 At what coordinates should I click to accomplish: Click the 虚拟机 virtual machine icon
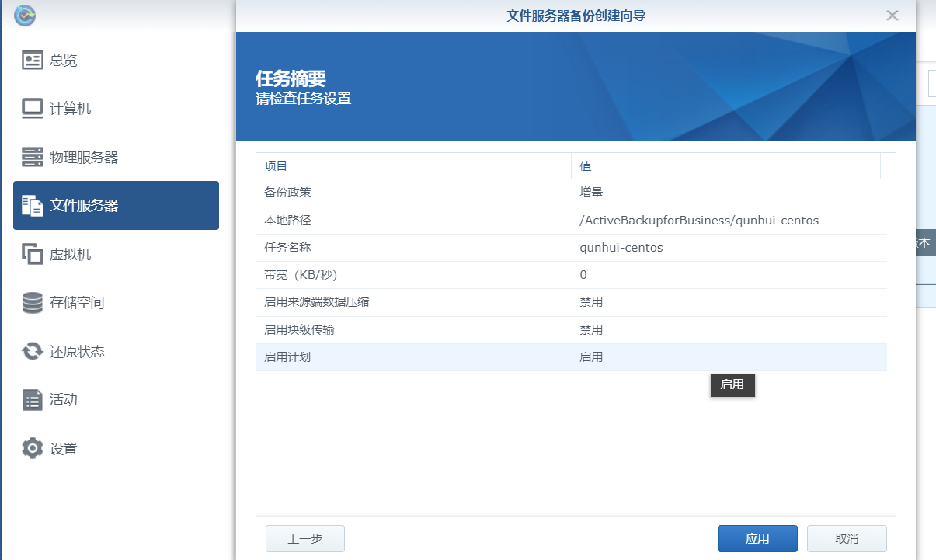pos(33,254)
